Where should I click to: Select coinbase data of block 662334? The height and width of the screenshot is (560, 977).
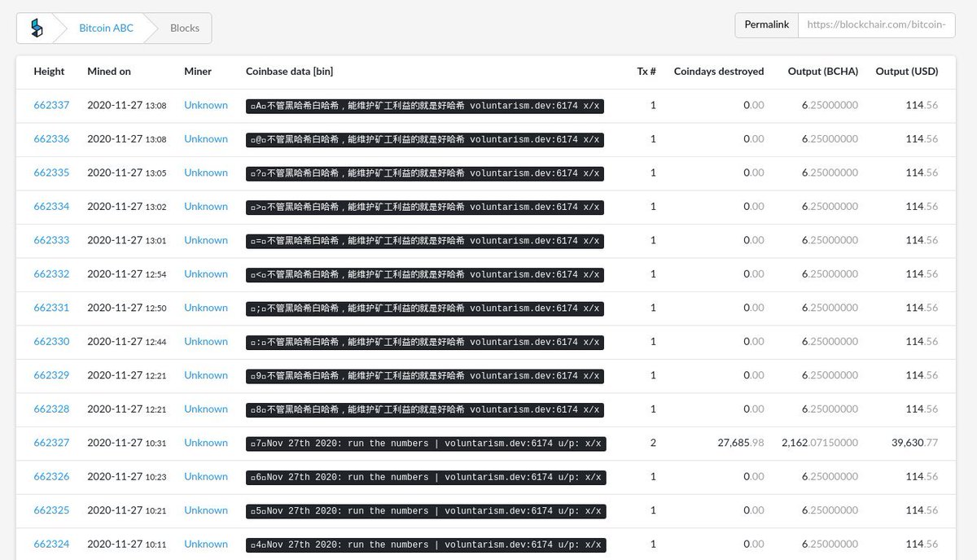click(425, 207)
